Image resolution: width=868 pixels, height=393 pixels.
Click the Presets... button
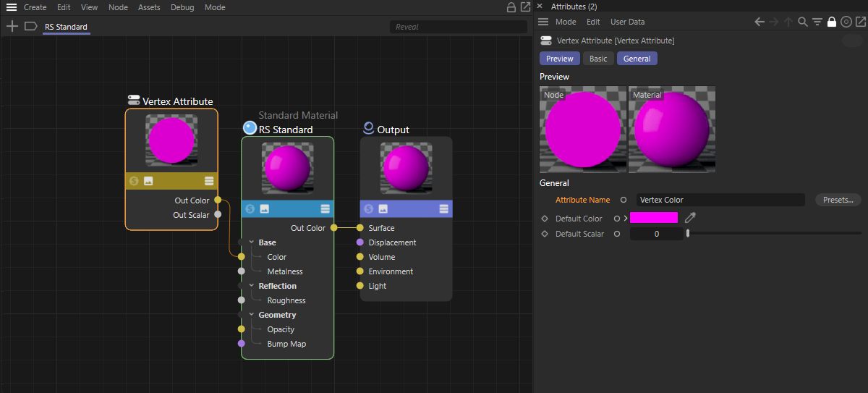(x=838, y=200)
